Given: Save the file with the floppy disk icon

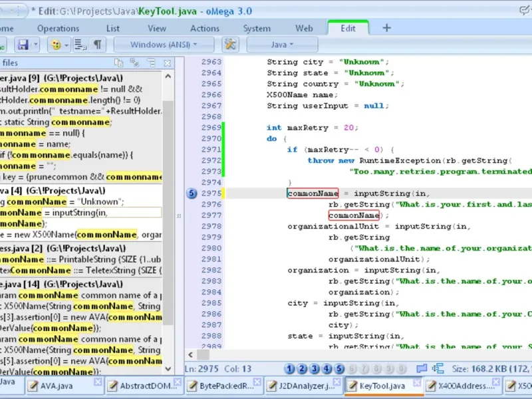Looking at the screenshot, I should click(x=23, y=45).
